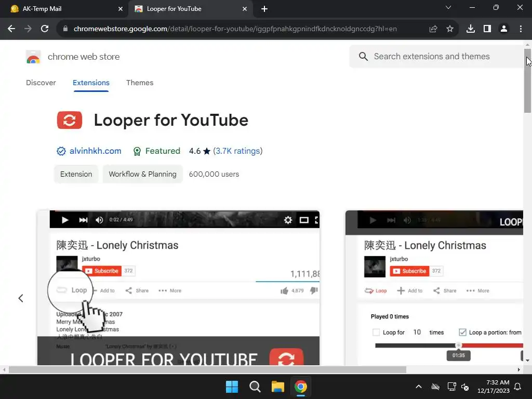532x399 pixels.
Task: Click the red Loop button in second screenshot
Action: click(376, 291)
